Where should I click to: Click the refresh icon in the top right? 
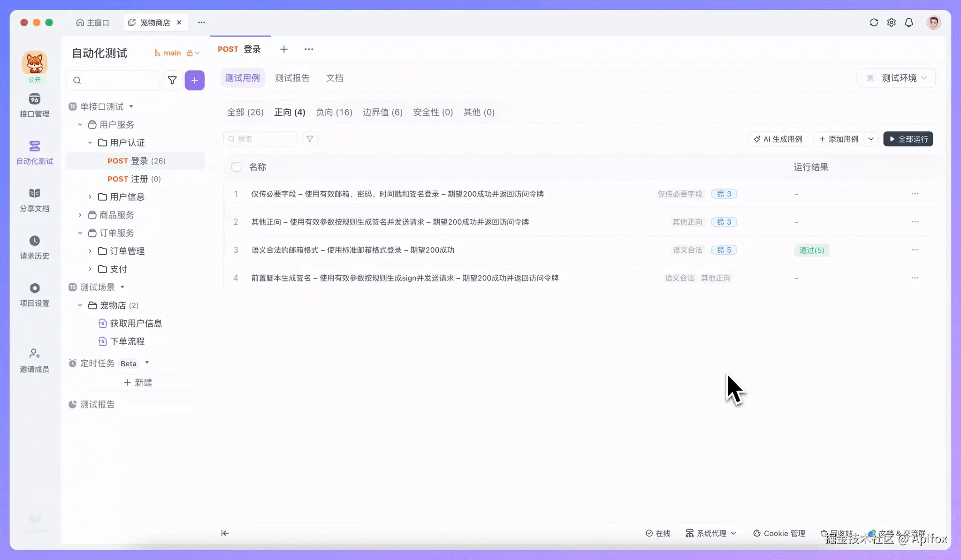point(873,23)
